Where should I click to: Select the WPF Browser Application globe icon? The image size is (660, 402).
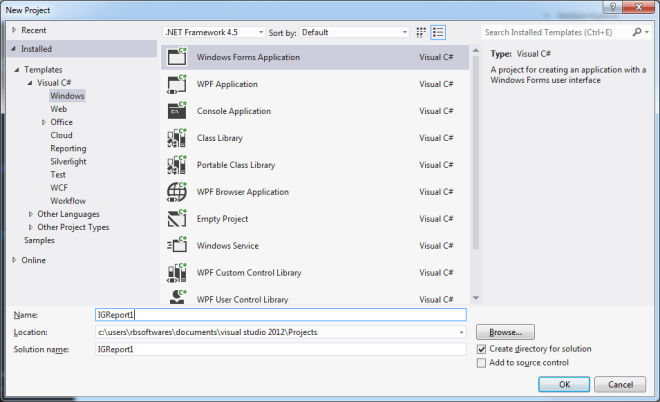pos(177,192)
